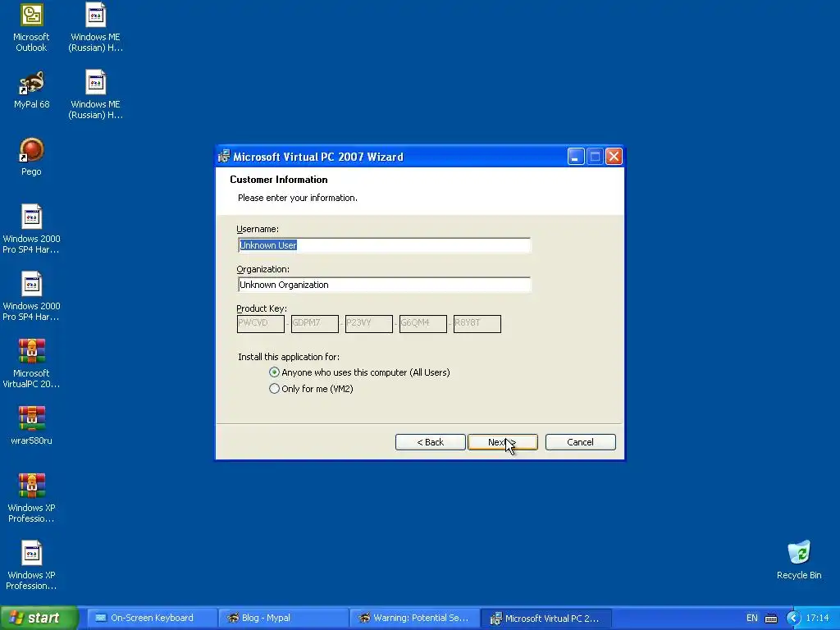Minimize the Virtual PC 2007 Wizard window
Screen dimensions: 840x630
coord(575,157)
